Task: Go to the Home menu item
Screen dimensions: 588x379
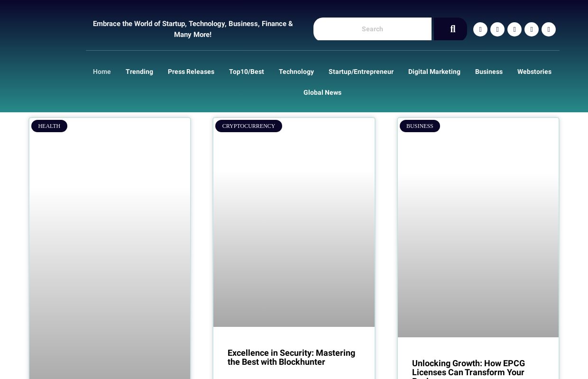Action: pos(102,72)
